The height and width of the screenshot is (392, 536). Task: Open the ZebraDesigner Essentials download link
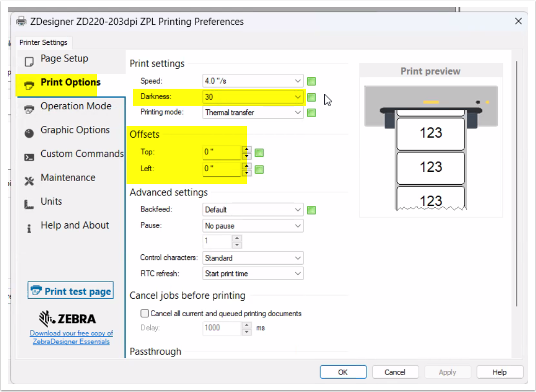(x=71, y=337)
